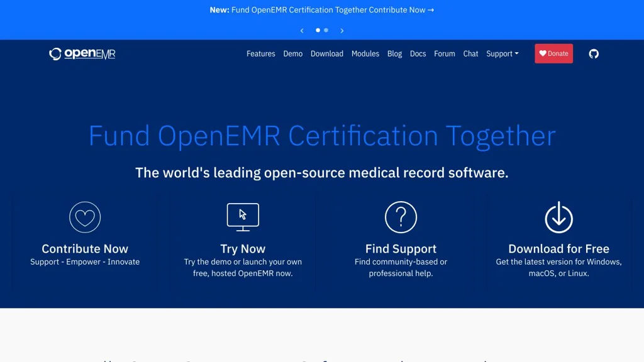The width and height of the screenshot is (644, 362).
Task: Go to previous announcement with left arrow
Action: tap(302, 31)
